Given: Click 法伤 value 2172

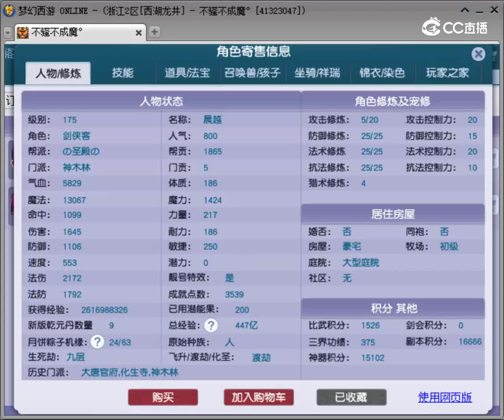Looking at the screenshot, I should [72, 278].
